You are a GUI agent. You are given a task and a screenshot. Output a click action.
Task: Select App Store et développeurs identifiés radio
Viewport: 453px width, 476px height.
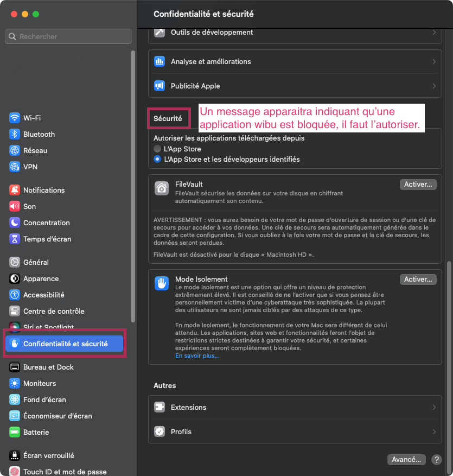coord(157,159)
